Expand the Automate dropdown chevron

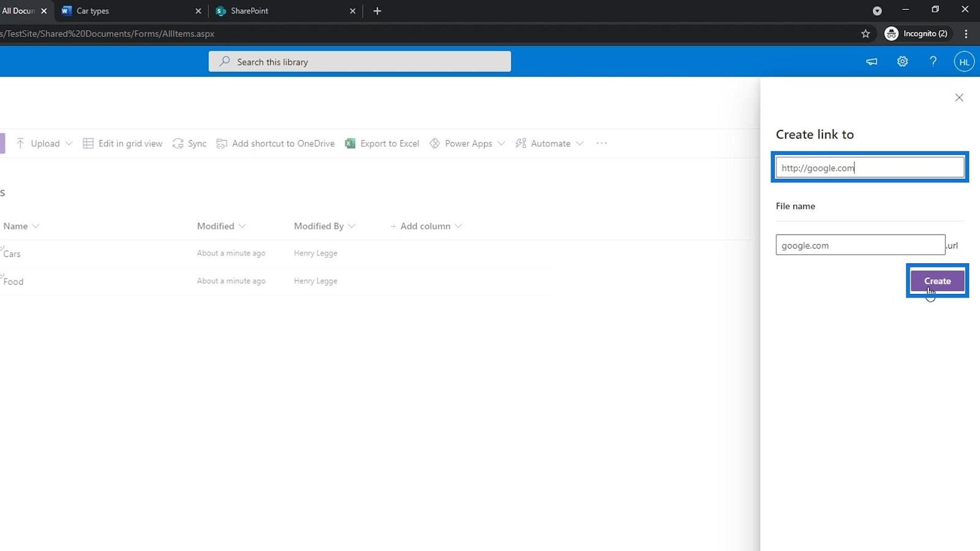click(x=579, y=143)
